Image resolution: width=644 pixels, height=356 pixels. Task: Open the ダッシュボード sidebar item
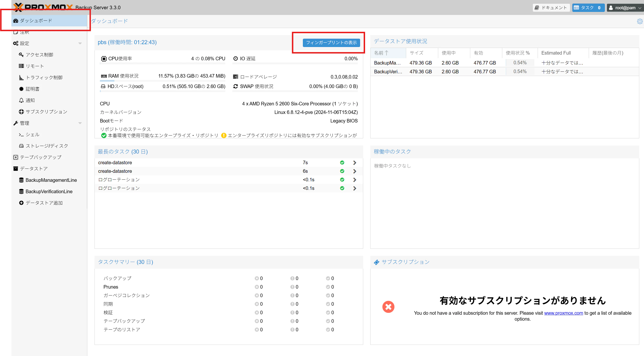tap(36, 20)
